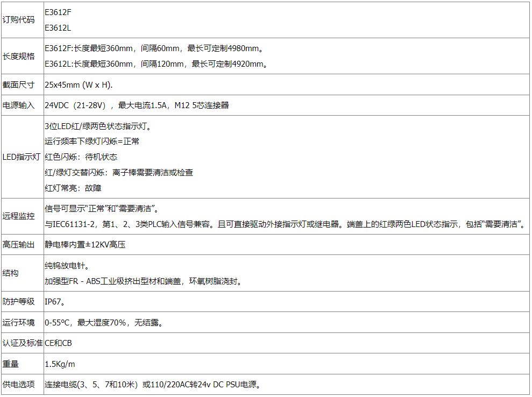This screenshot has height=397, width=532.
Task: Click the IP67 protection rating value
Action: 55,302
